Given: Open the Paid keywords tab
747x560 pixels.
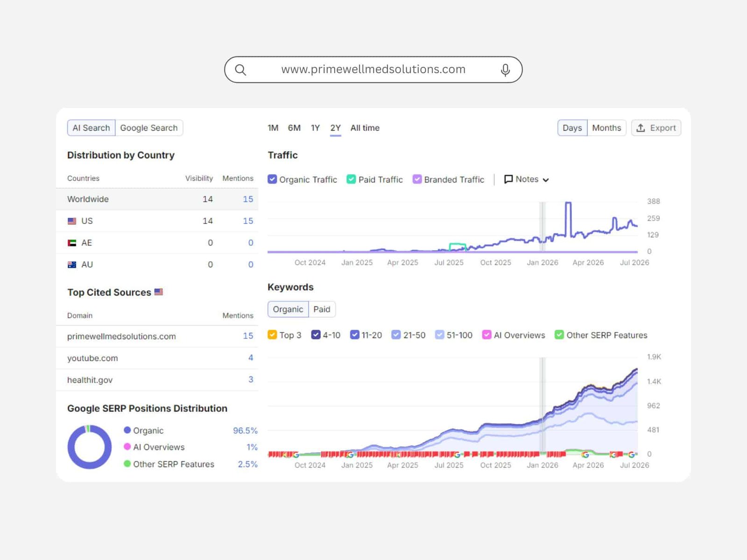Looking at the screenshot, I should coord(322,309).
